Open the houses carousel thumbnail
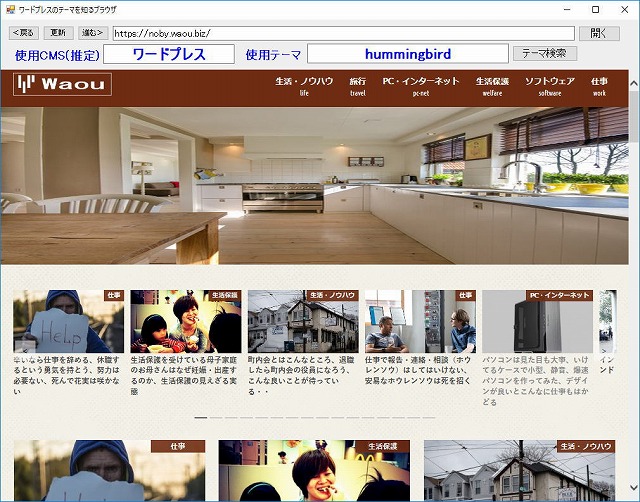This screenshot has width=640, height=502. point(303,322)
